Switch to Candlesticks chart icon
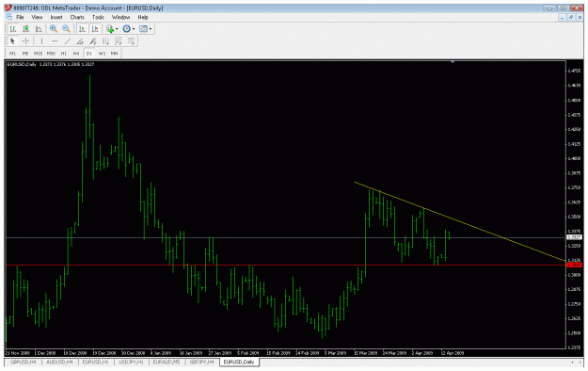Viewport: 588px width, 371px height. coord(26,29)
